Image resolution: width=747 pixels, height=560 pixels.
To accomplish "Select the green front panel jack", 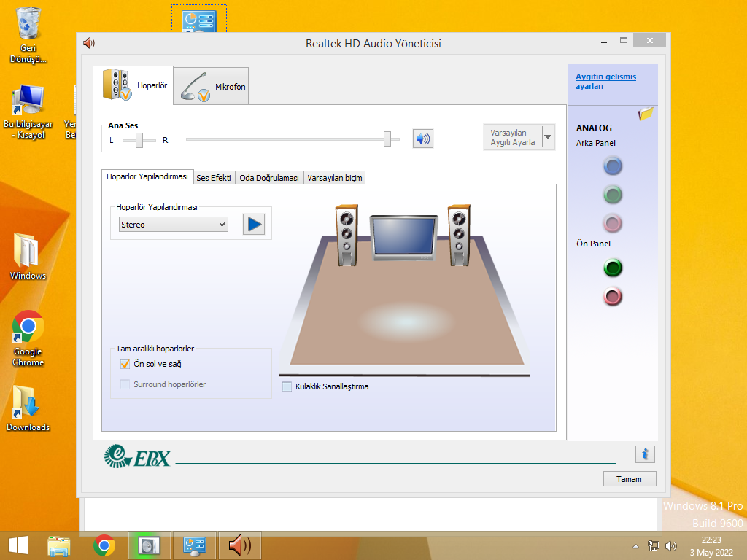I will tap(613, 268).
